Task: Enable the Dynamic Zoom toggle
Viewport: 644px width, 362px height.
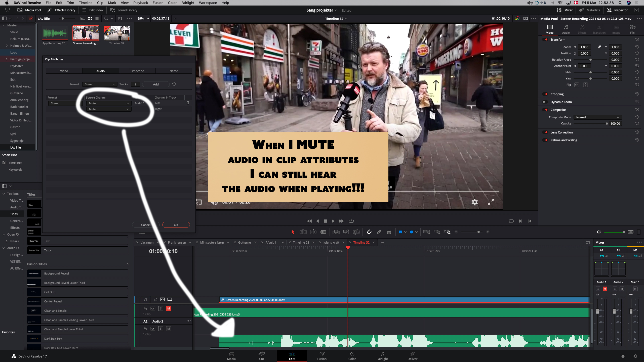Action: click(x=544, y=102)
